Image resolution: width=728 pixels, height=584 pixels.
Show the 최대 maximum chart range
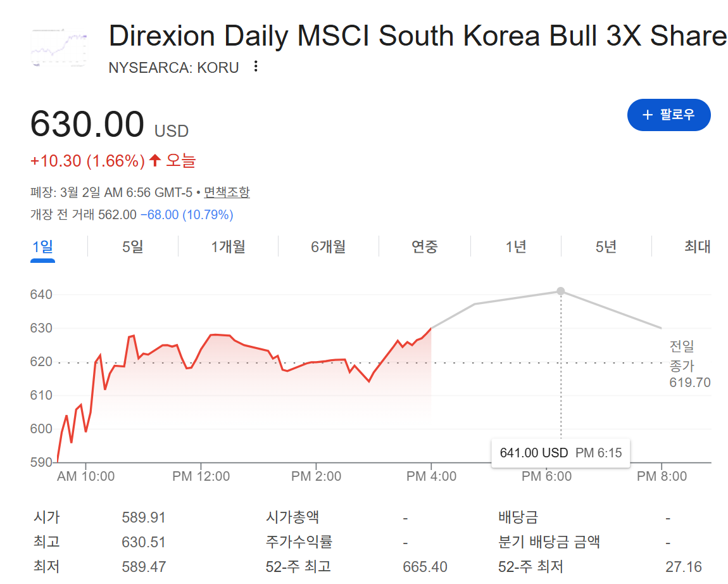pos(698,246)
